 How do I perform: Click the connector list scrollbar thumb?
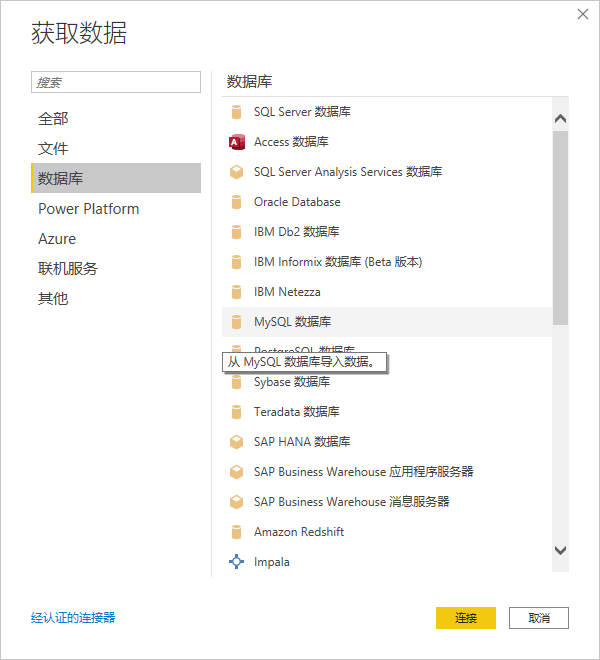(560, 226)
